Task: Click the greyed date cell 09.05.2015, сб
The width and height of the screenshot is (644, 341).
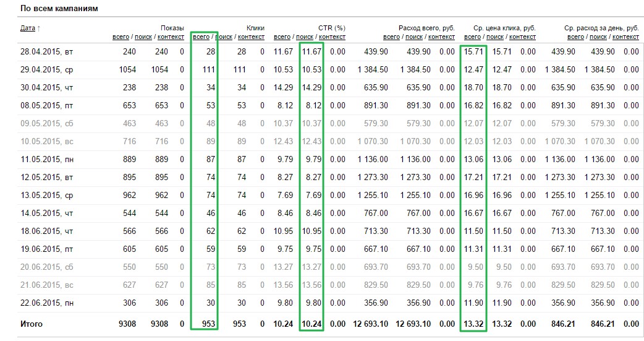Action: tap(46, 123)
